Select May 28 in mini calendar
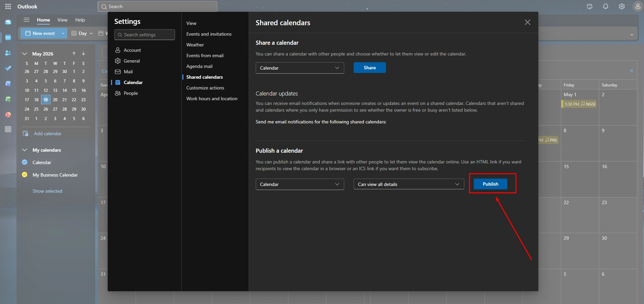Viewport: 644px width, 304px height. click(65, 109)
